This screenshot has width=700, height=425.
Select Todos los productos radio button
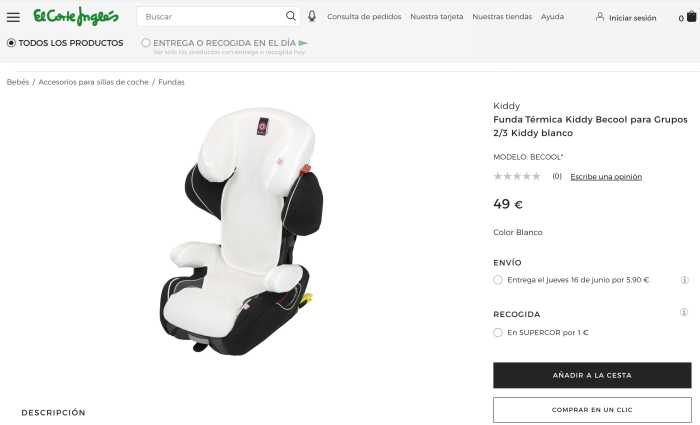click(x=11, y=43)
